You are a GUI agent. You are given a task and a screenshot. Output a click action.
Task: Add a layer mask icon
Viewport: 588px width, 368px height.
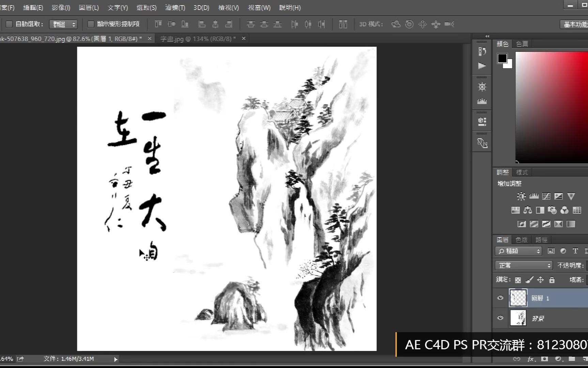(x=544, y=359)
